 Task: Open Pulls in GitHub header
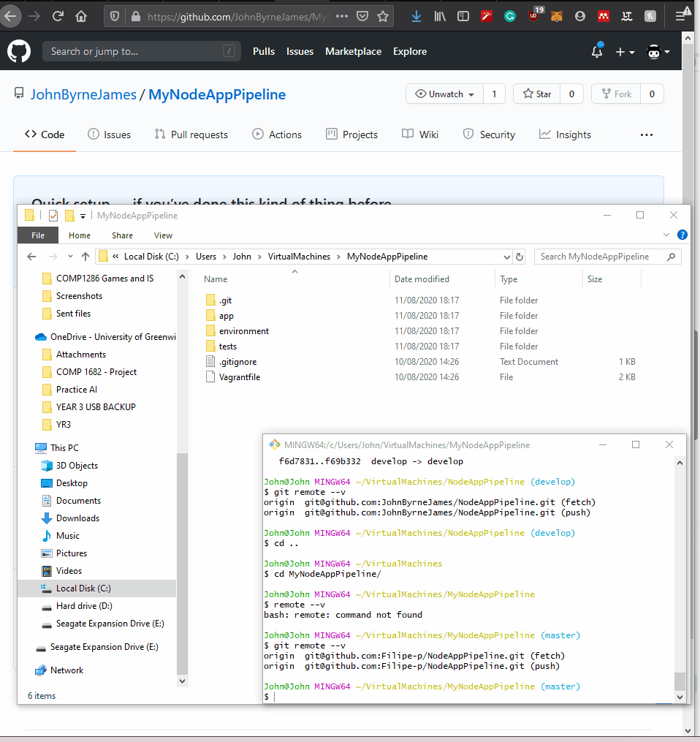pyautogui.click(x=264, y=51)
